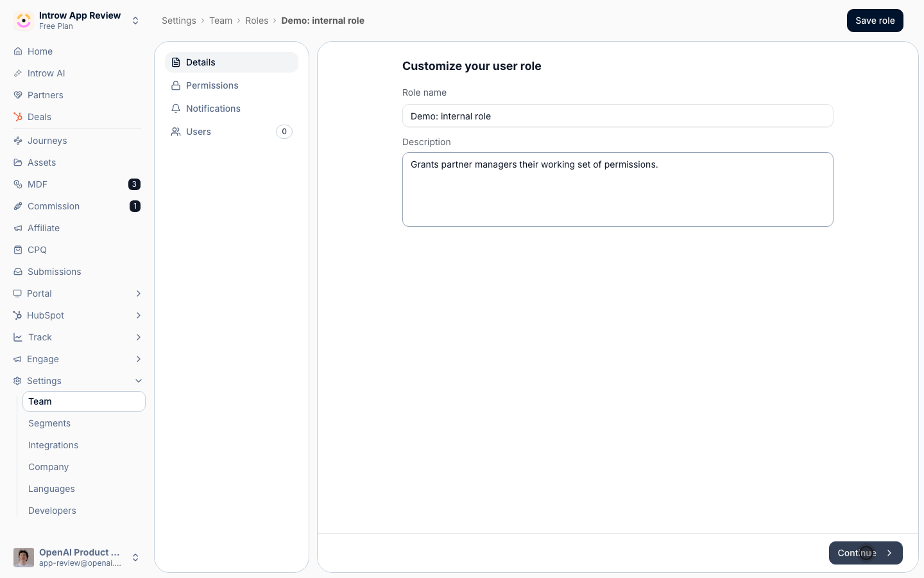924x578 pixels.
Task: Click into the Description text area
Action: tap(618, 189)
